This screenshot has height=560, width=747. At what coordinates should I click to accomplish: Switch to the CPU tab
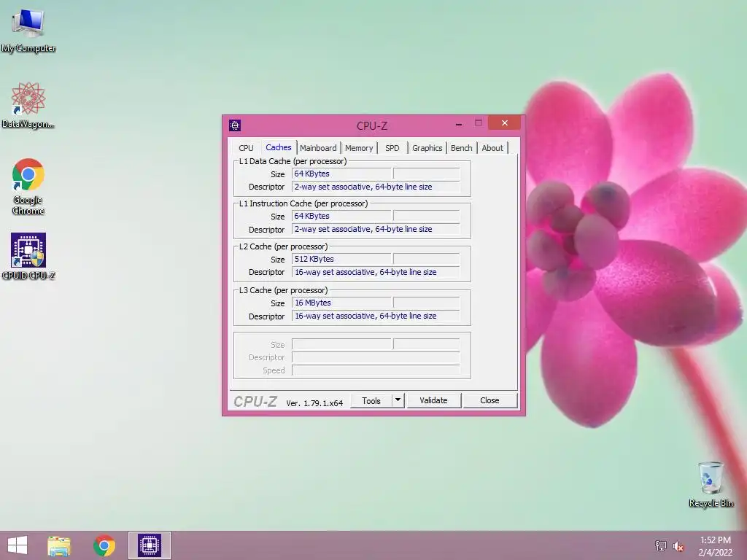point(246,148)
